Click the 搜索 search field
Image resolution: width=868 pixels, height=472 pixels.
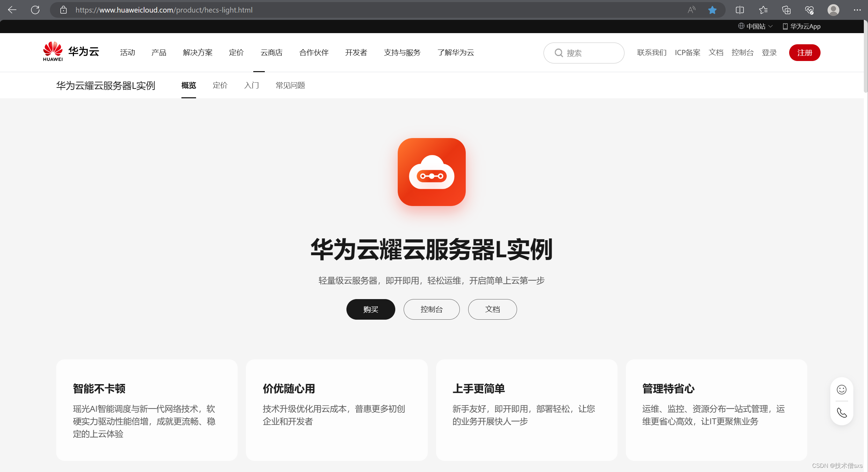coord(584,53)
